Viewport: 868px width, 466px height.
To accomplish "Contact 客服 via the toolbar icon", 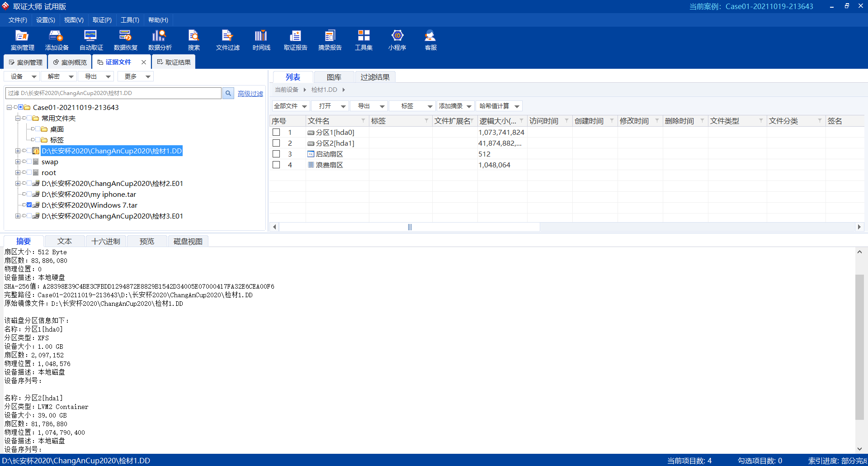I will [430, 40].
